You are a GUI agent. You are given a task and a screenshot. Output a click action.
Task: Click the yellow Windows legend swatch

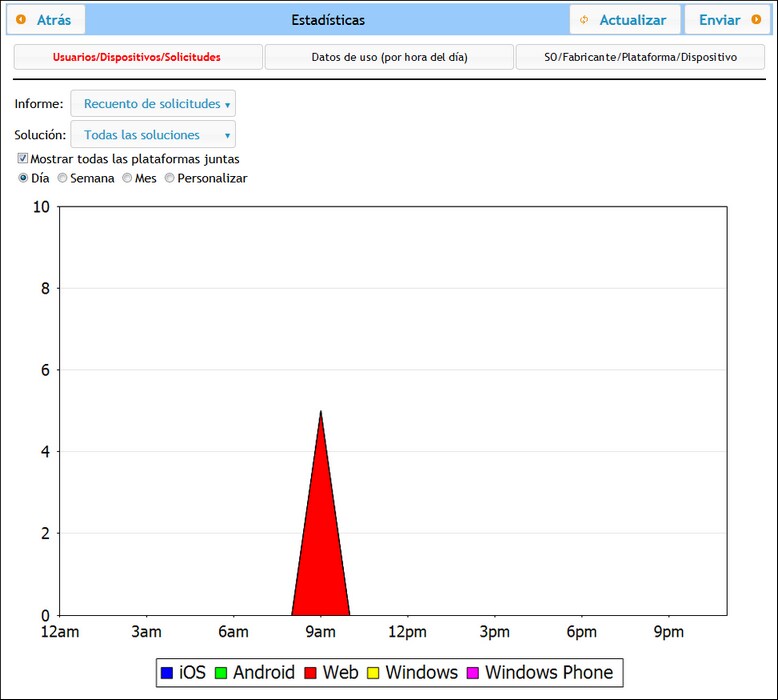pos(373,673)
